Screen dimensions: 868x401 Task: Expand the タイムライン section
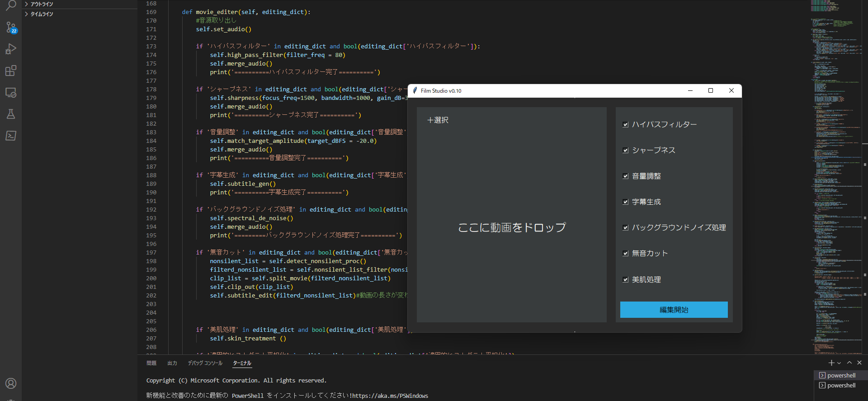42,14
